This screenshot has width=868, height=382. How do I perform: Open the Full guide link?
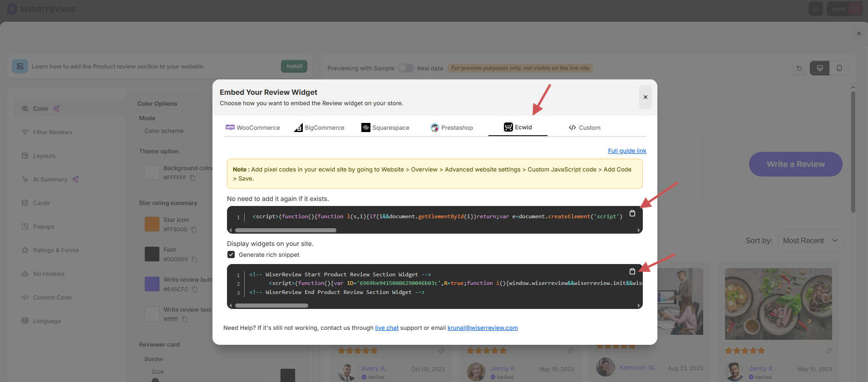(626, 151)
